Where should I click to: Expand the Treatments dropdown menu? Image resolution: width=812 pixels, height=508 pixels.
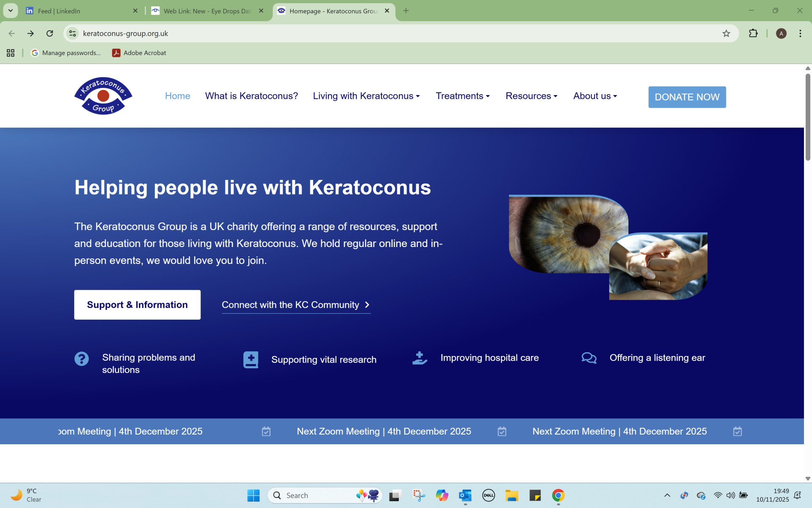coord(463,96)
